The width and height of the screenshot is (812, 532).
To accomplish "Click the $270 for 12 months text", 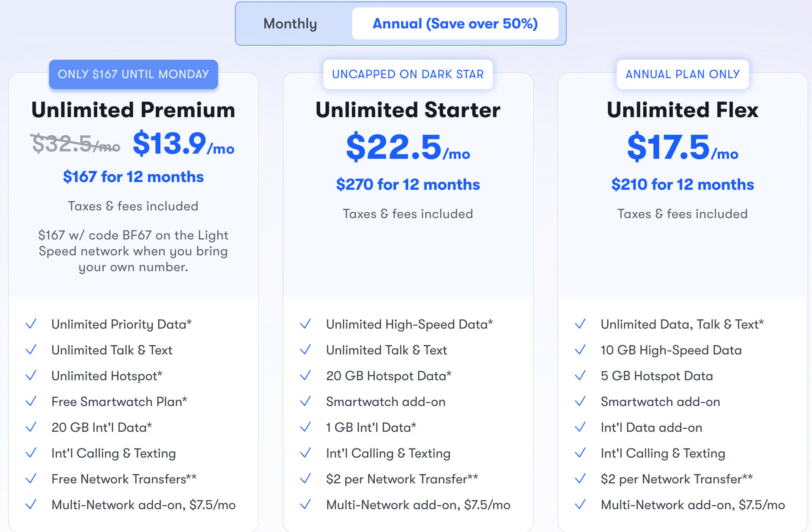I will (x=408, y=184).
